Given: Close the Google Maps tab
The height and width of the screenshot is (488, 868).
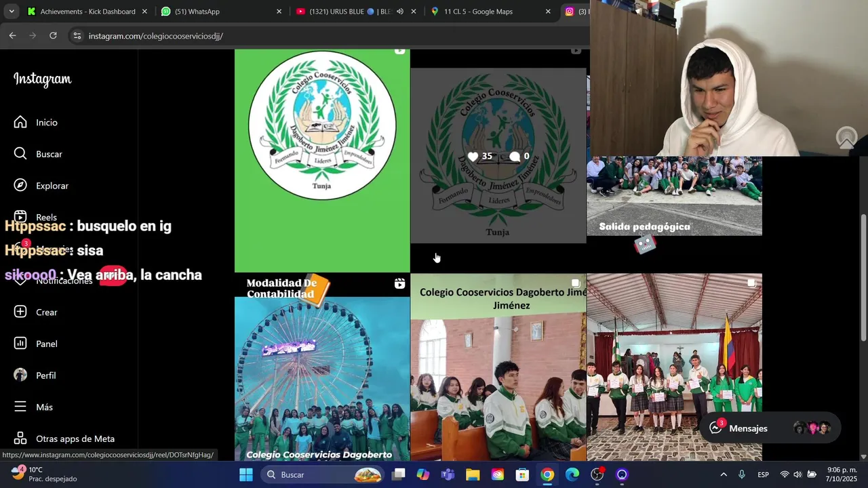Looking at the screenshot, I should pos(548,12).
